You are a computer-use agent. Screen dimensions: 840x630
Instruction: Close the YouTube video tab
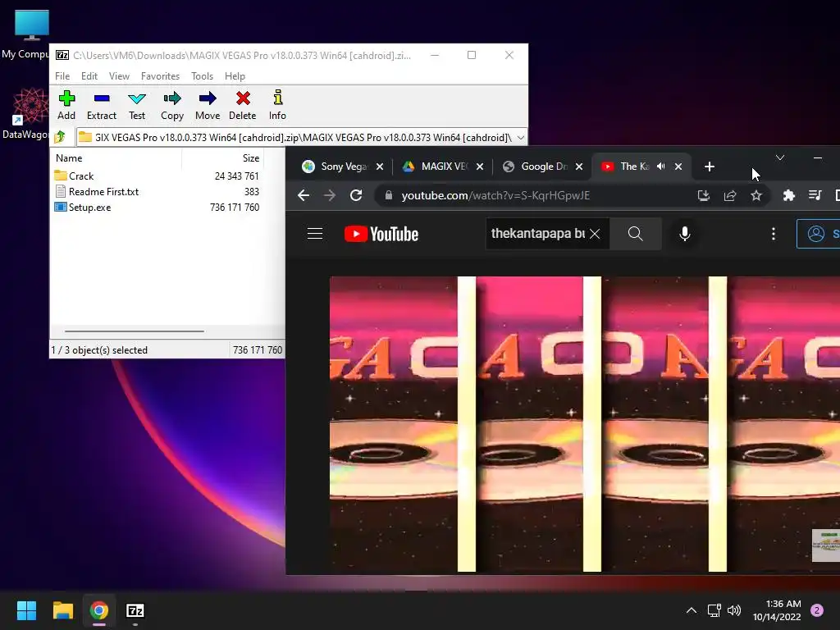(x=678, y=167)
